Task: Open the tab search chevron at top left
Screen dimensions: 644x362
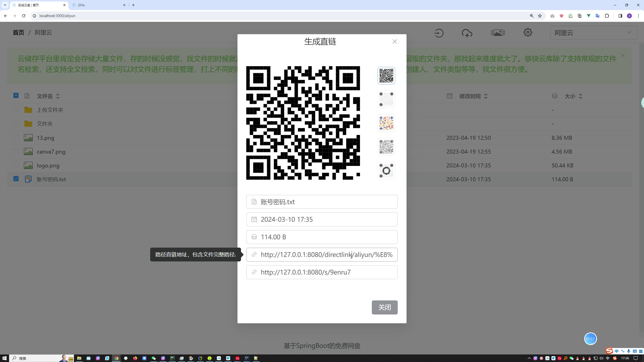Action: click(x=5, y=5)
